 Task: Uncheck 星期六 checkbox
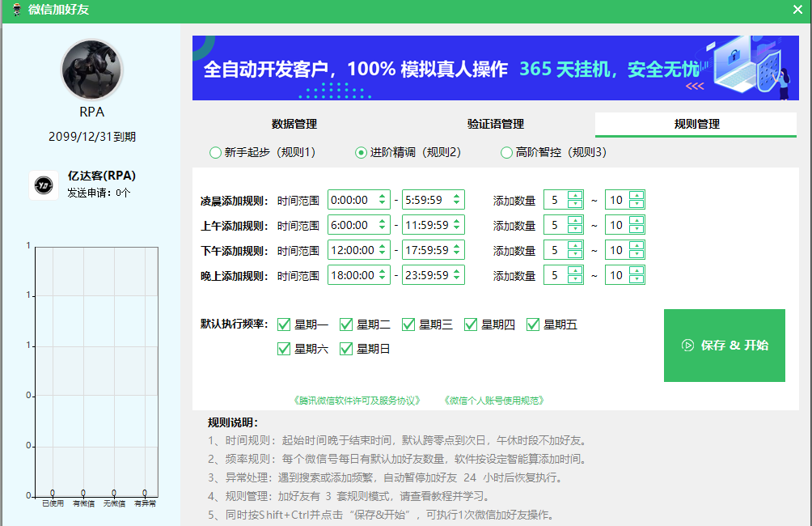pyautogui.click(x=284, y=349)
